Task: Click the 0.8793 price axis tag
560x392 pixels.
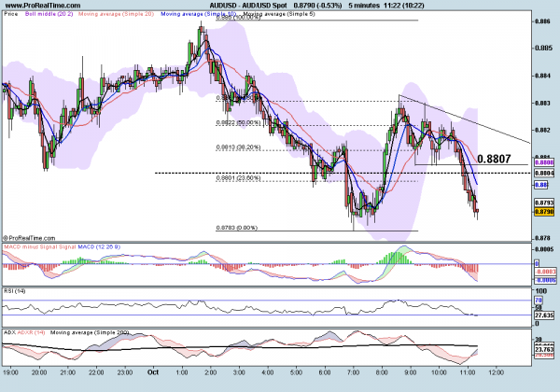Action: point(544,203)
